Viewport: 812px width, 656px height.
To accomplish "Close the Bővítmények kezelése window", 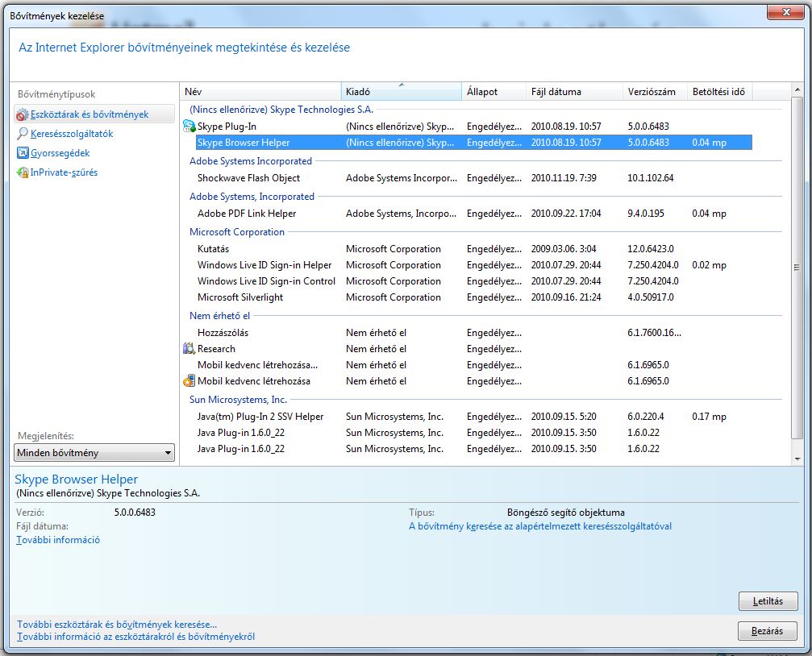I will coord(785,12).
